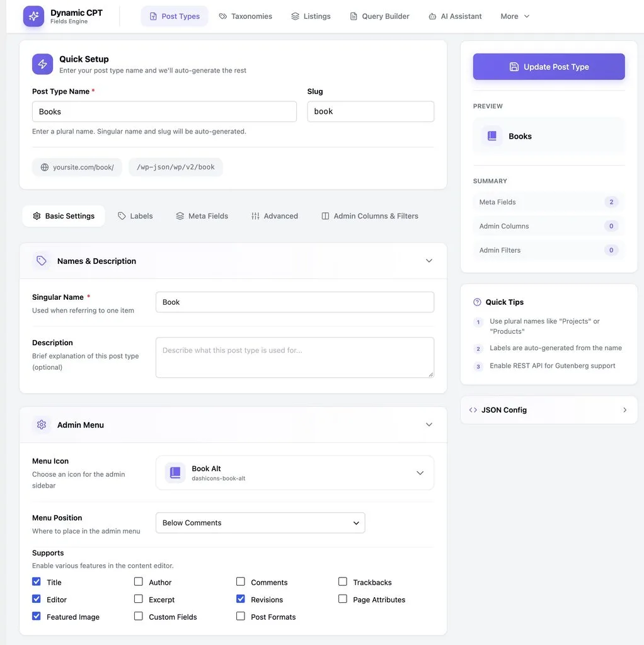The height and width of the screenshot is (645, 644).
Task: Click the Admin Filters summary row
Action: point(548,250)
